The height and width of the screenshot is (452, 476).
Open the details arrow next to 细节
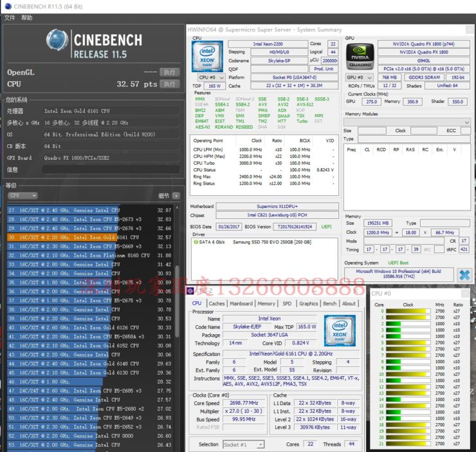coord(176,196)
